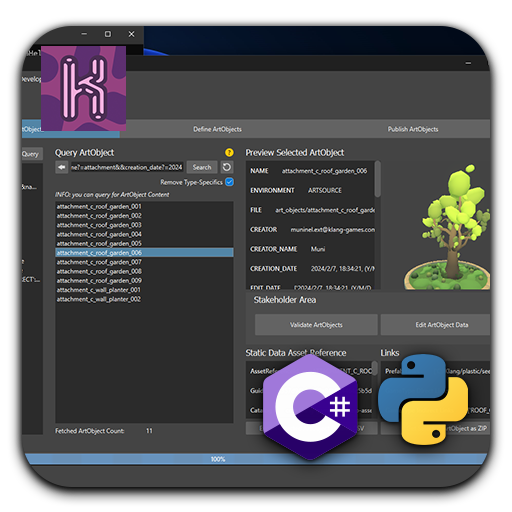Viewport: 512px width, 512px height.
Task: Select attachment_c_roof_garden_002 in the list
Action: pos(144,216)
